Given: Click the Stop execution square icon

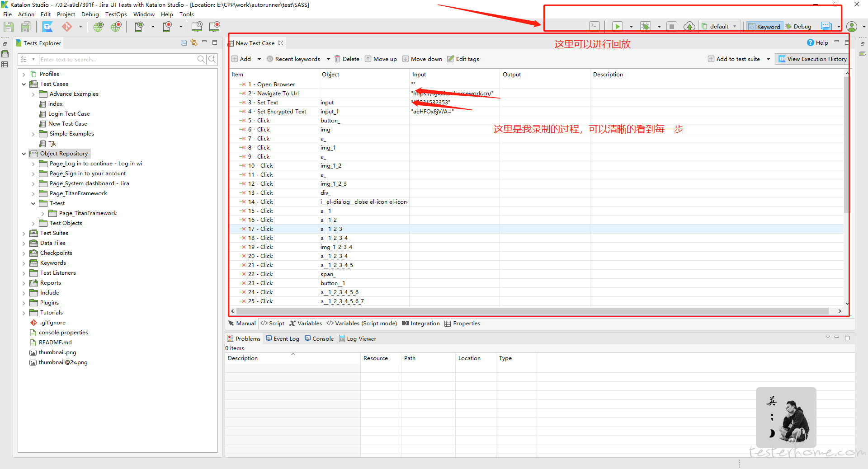Looking at the screenshot, I should (672, 26).
